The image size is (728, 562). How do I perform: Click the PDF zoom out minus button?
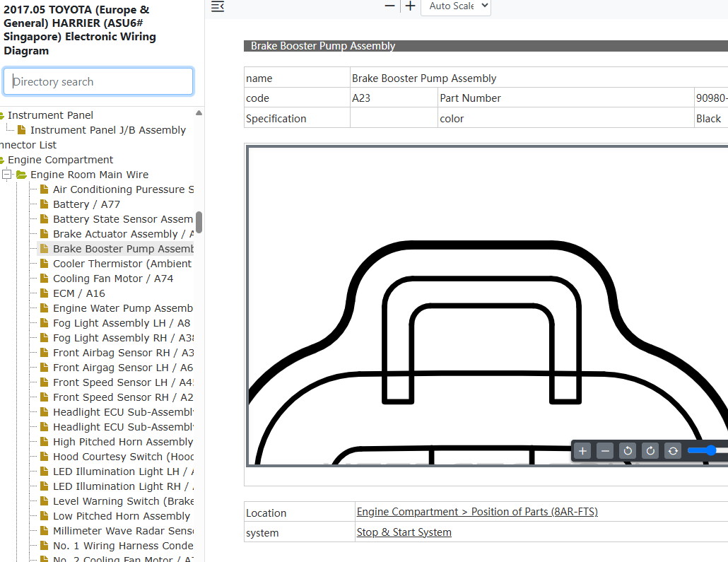point(389,6)
